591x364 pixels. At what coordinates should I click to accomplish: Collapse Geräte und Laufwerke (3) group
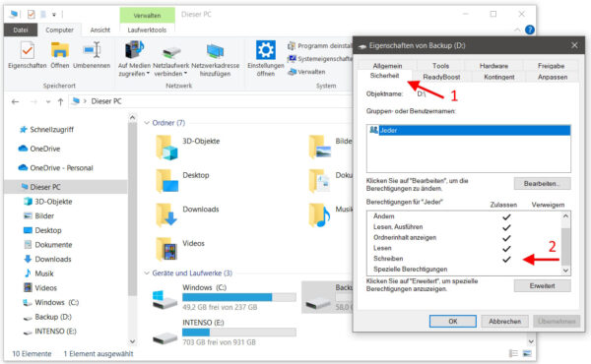tap(147, 273)
